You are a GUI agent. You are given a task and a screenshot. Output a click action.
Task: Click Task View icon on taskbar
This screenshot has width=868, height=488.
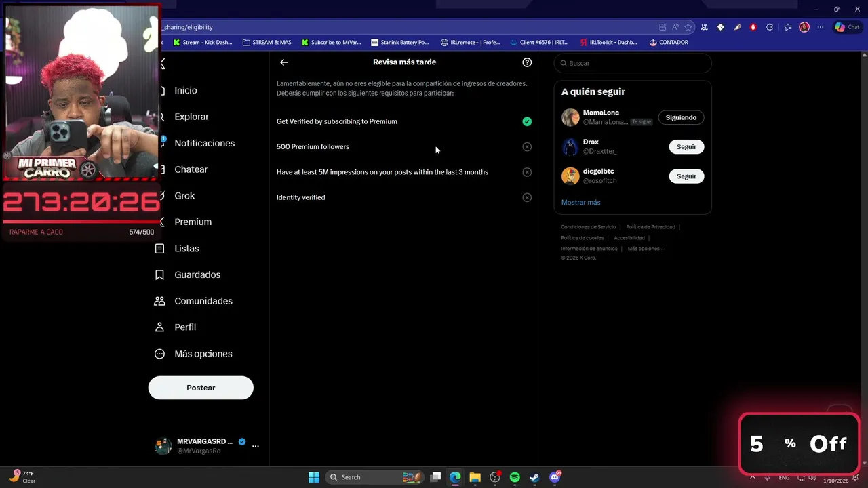(x=435, y=477)
